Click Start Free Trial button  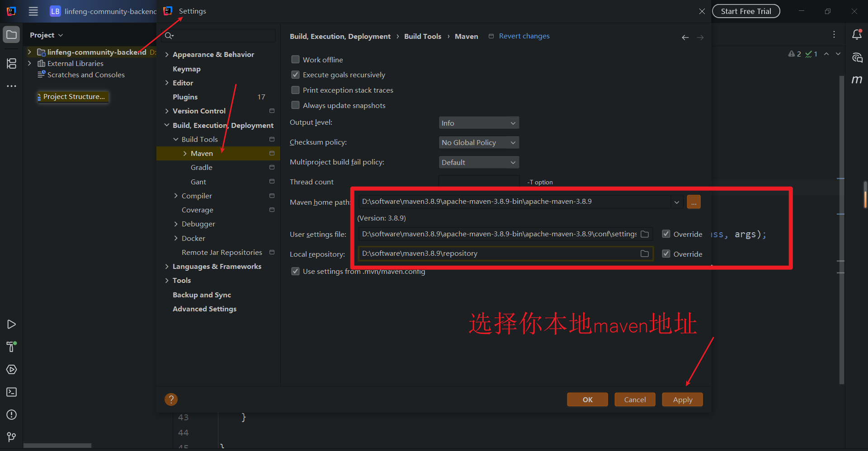click(x=746, y=11)
